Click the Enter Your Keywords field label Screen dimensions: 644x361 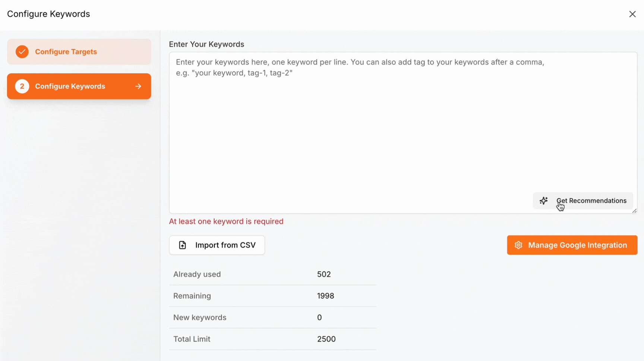click(x=206, y=44)
